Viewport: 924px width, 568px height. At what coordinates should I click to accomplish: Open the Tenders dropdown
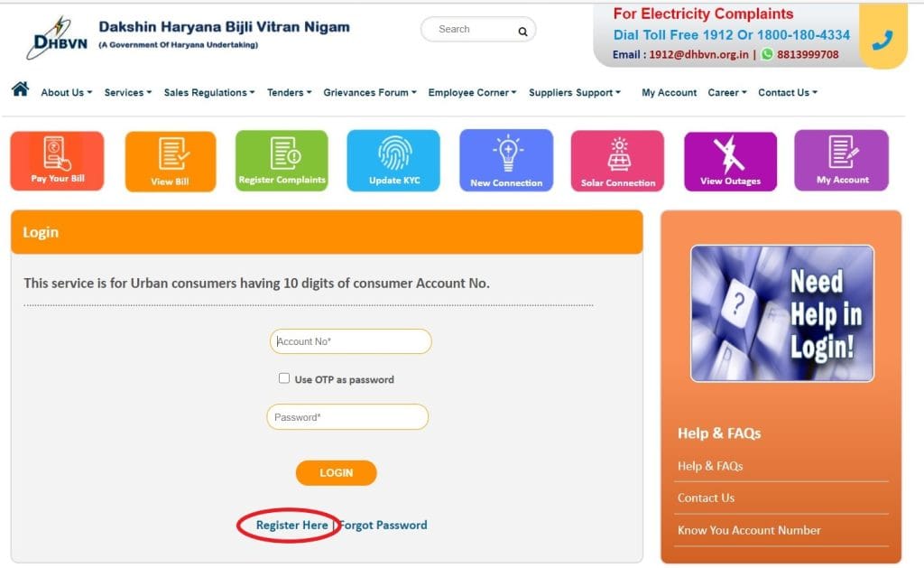point(285,92)
